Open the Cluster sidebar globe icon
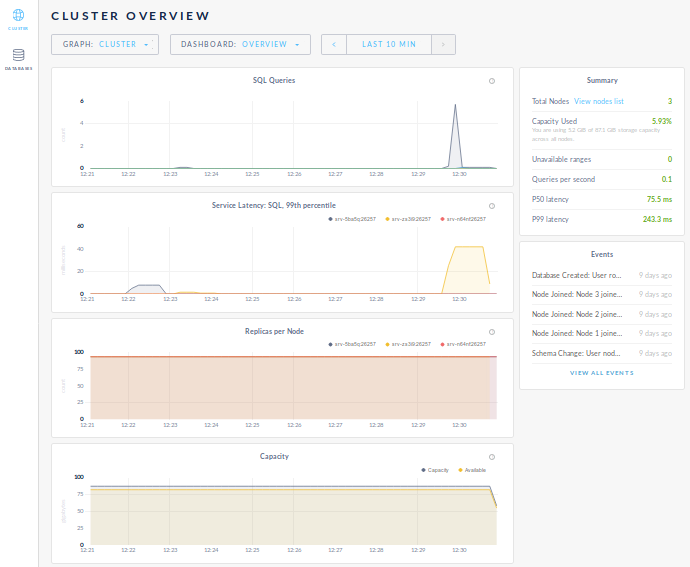690x567 pixels. point(18,15)
